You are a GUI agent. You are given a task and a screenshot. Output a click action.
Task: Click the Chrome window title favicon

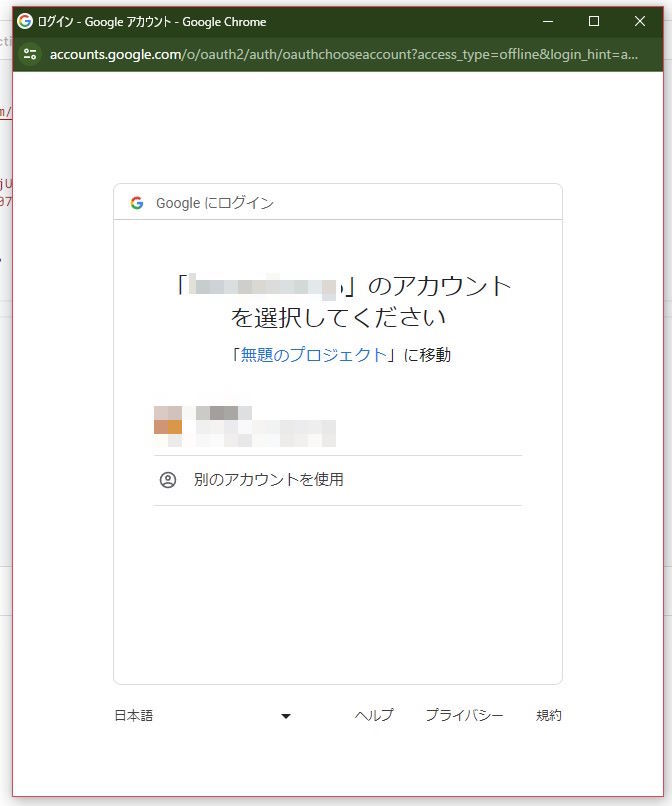pyautogui.click(x=25, y=21)
